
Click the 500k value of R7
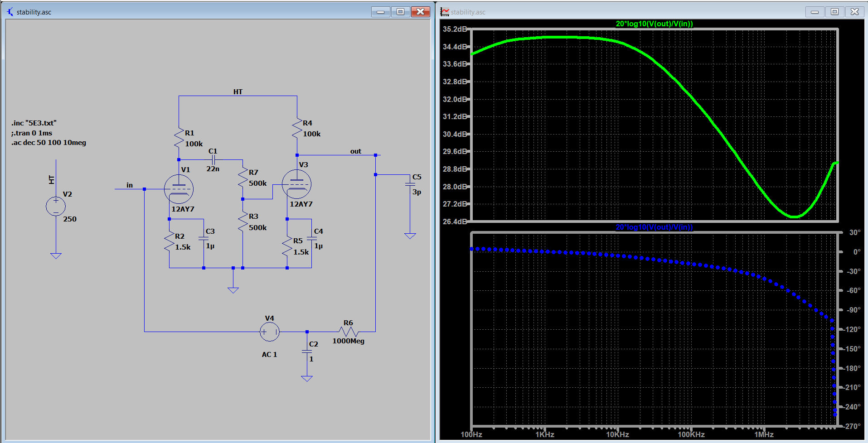pos(257,183)
